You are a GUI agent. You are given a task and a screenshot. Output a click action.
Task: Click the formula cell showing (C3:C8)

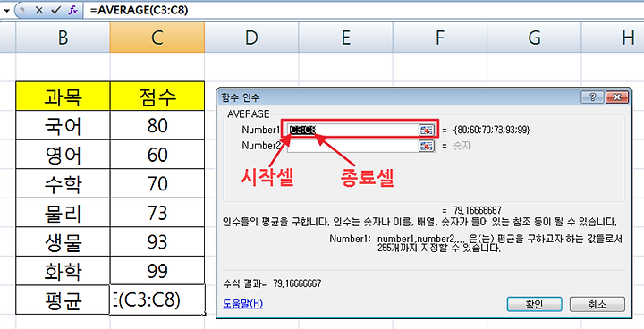tap(157, 299)
